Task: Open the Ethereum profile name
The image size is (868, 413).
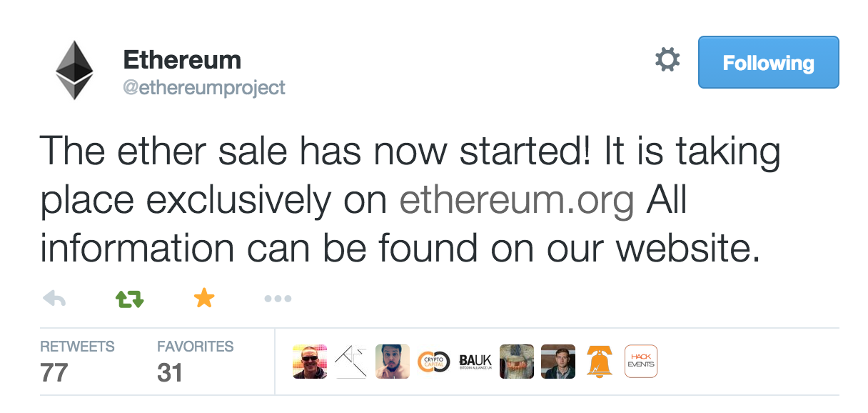Action: [x=182, y=60]
